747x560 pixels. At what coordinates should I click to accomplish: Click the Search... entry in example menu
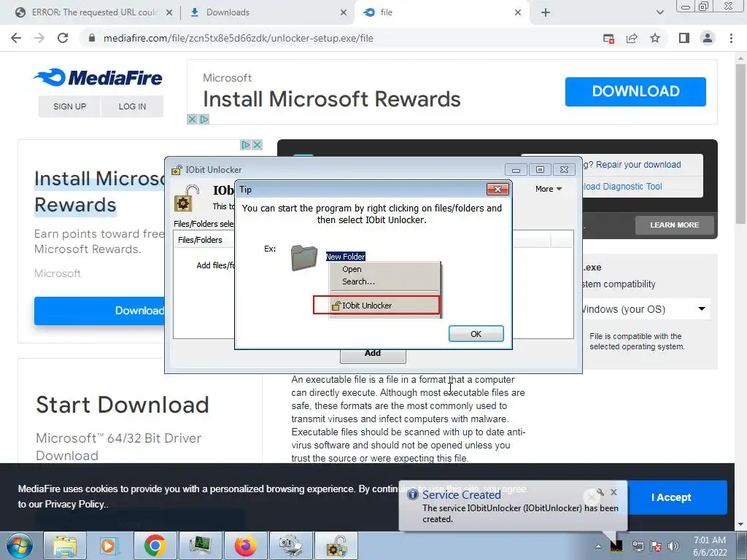[x=358, y=281]
